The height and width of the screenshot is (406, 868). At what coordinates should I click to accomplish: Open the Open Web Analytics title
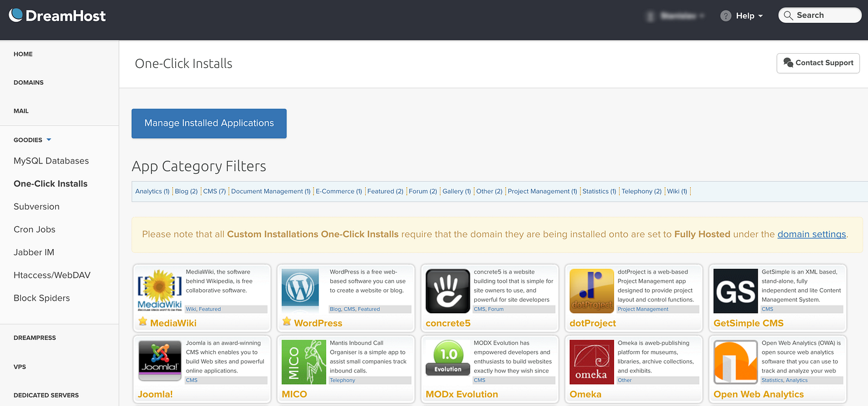[x=758, y=394]
